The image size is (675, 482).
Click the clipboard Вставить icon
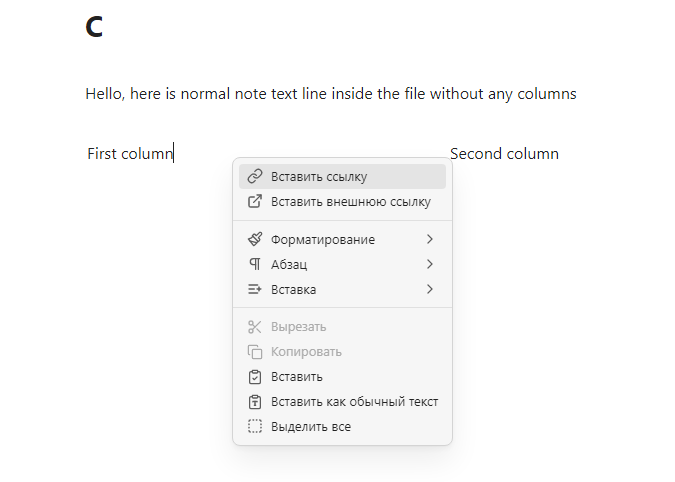255,377
